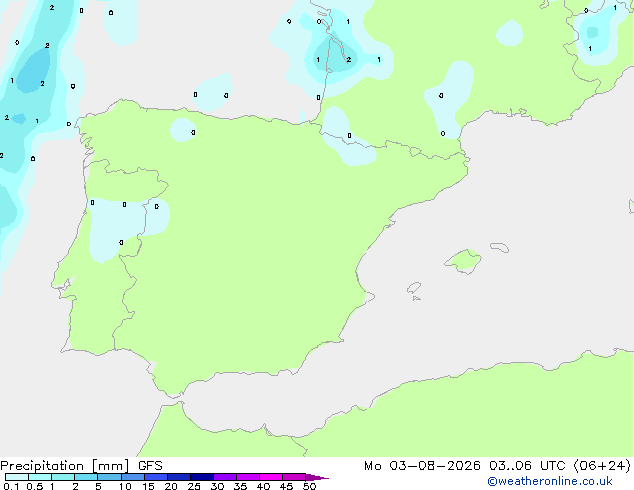Click the Mallorca island on the map
This screenshot has height=490, width=634.
(464, 261)
